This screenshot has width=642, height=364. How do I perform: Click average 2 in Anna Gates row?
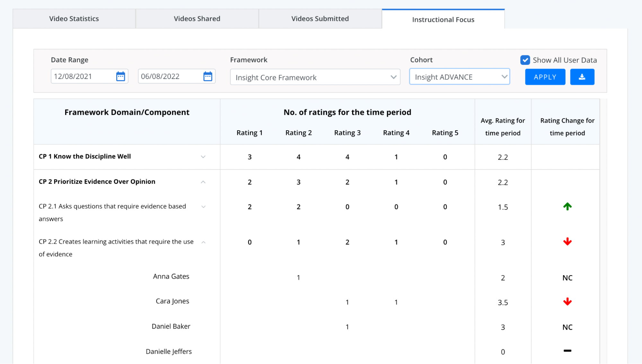coord(503,278)
